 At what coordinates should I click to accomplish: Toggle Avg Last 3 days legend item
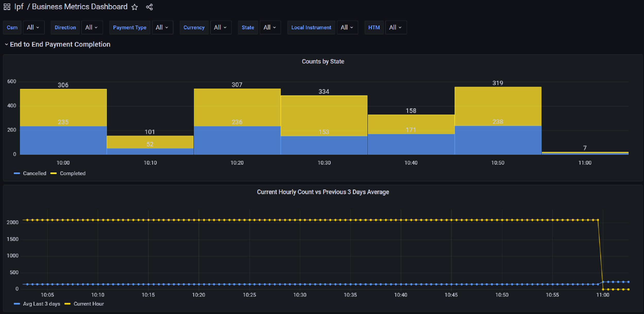pyautogui.click(x=41, y=304)
